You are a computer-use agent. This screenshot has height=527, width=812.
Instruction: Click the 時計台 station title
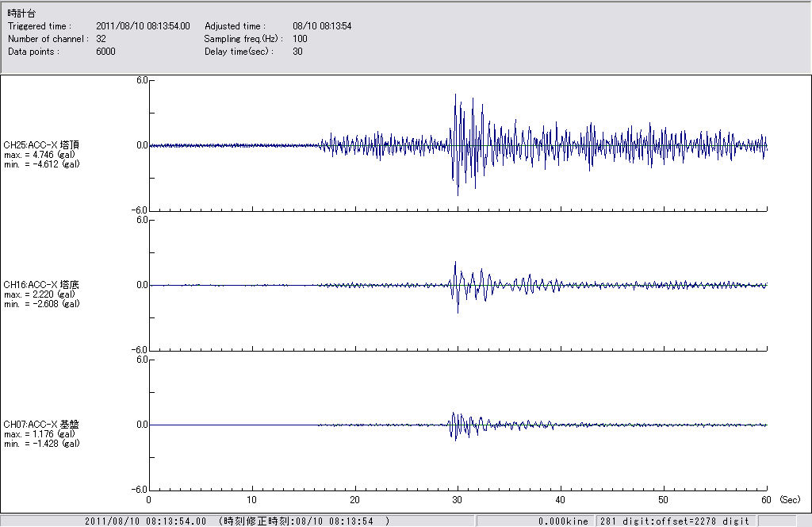point(21,14)
